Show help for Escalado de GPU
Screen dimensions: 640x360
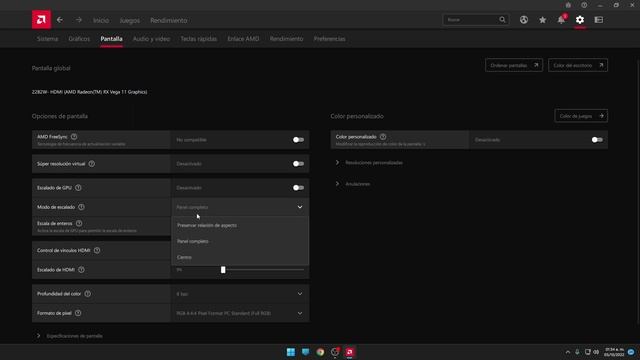pos(78,188)
